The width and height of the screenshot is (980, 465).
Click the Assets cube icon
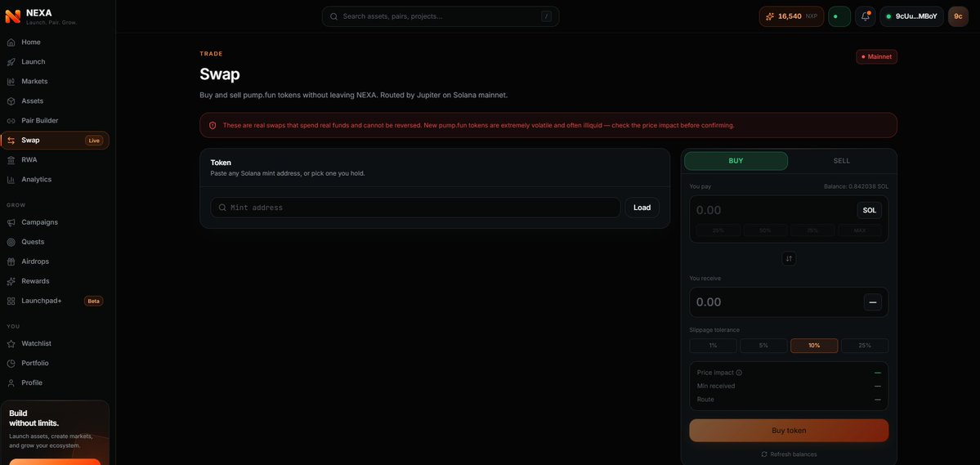pyautogui.click(x=11, y=101)
